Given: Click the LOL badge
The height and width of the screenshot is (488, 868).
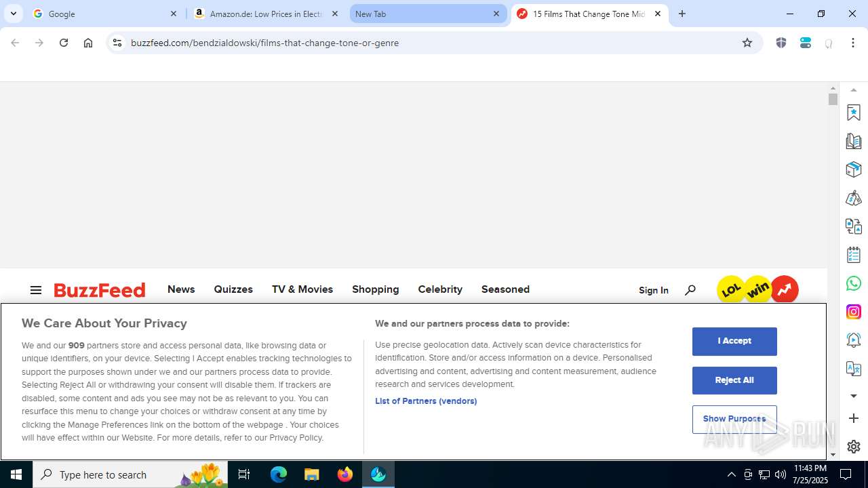Looking at the screenshot, I should click(730, 290).
